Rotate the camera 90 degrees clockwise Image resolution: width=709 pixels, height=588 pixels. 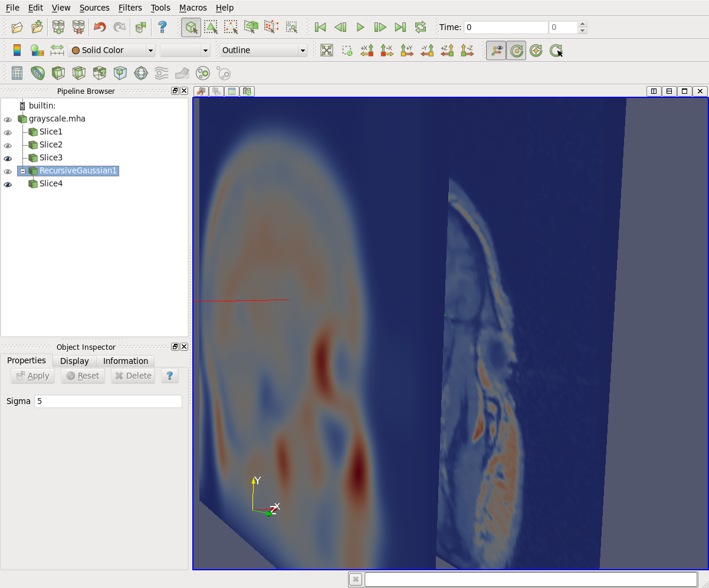click(x=556, y=51)
